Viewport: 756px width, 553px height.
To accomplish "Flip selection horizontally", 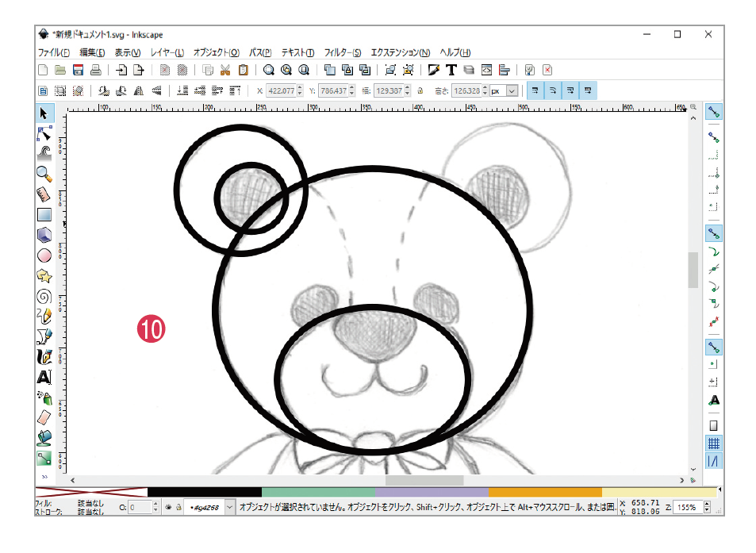I will [138, 90].
